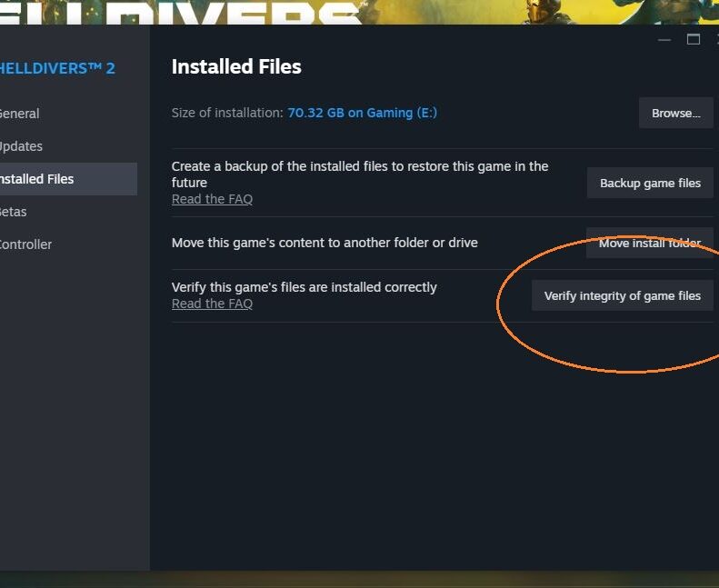
Task: Click the 'Move this game's content' description text
Action: click(x=325, y=243)
